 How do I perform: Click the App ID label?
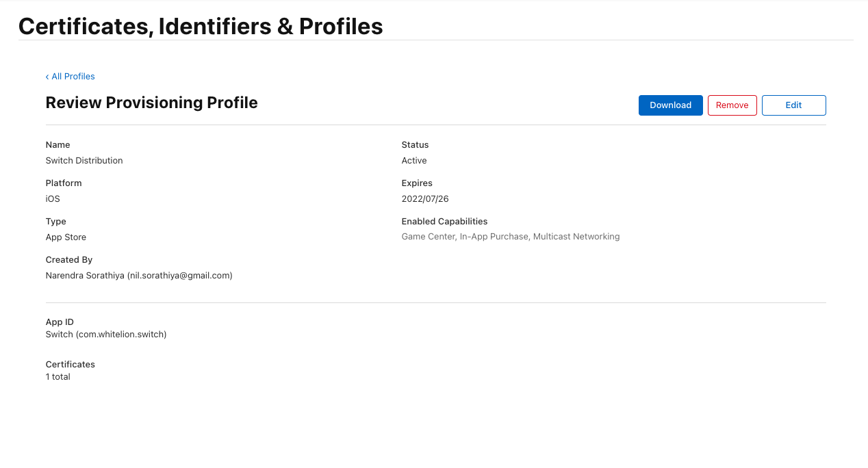pos(60,322)
